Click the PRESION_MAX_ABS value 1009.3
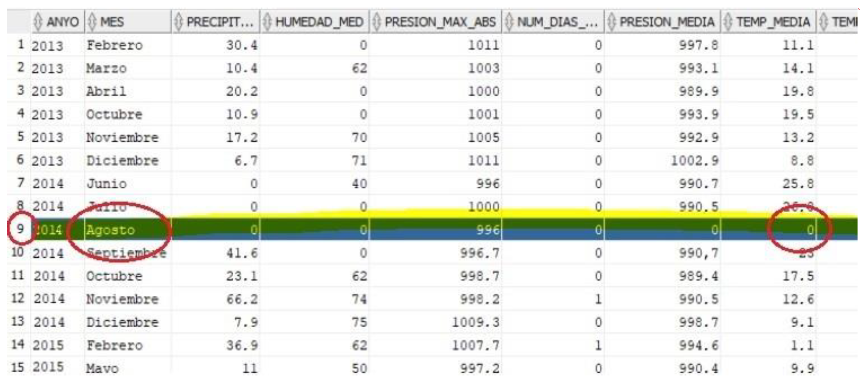The width and height of the screenshot is (868, 383). click(x=476, y=322)
